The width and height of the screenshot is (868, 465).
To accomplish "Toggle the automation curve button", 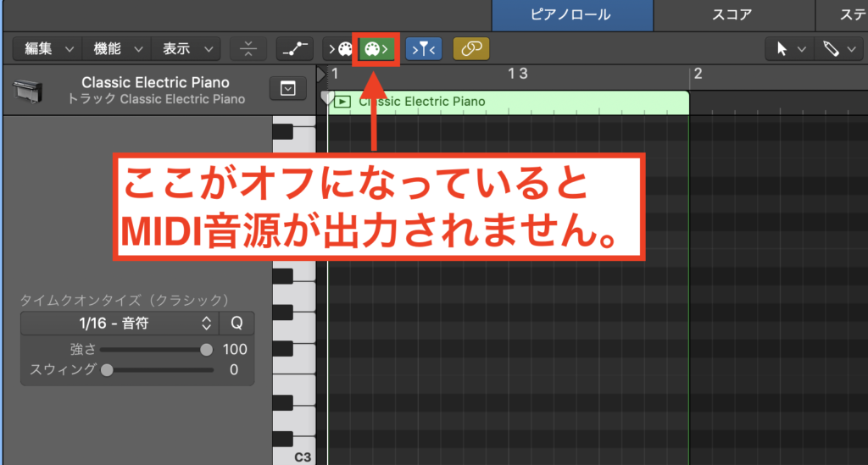I will tap(295, 49).
